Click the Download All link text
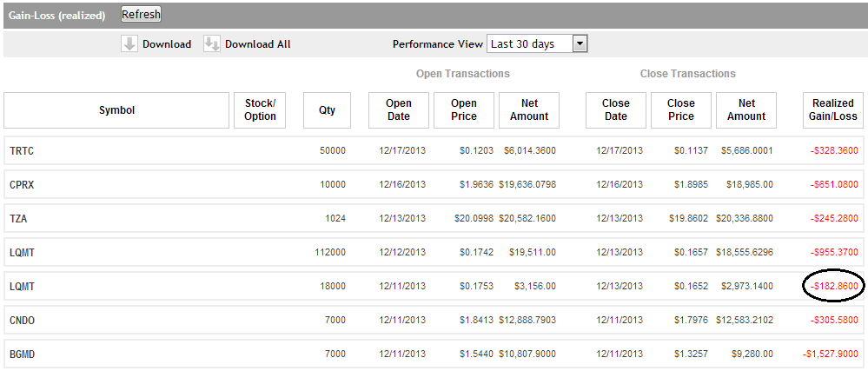This screenshot has width=868, height=371. (257, 44)
